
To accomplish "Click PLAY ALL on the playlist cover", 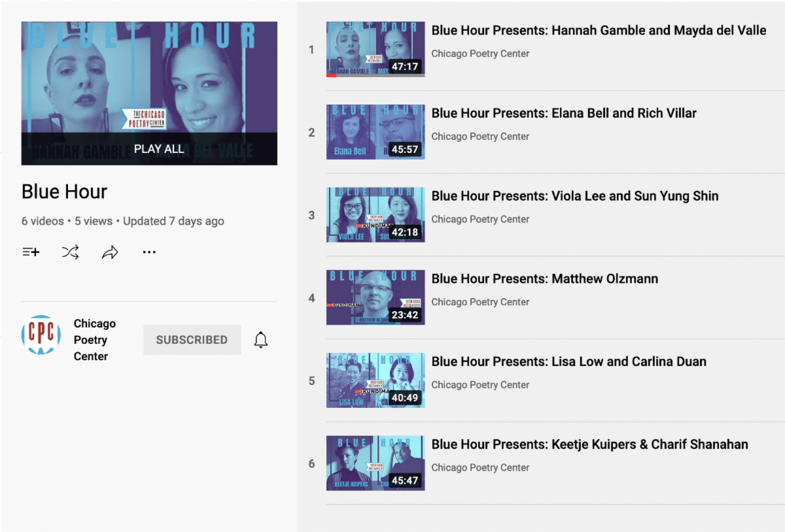I will point(159,148).
